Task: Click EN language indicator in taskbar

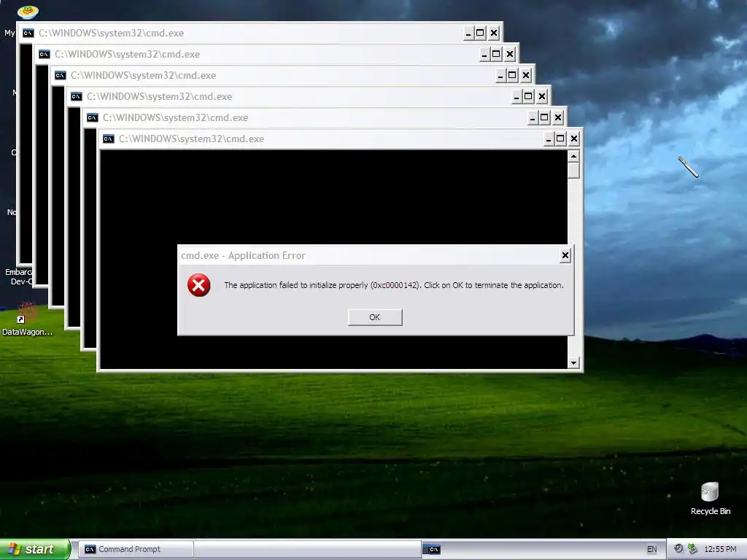Action: 651,550
